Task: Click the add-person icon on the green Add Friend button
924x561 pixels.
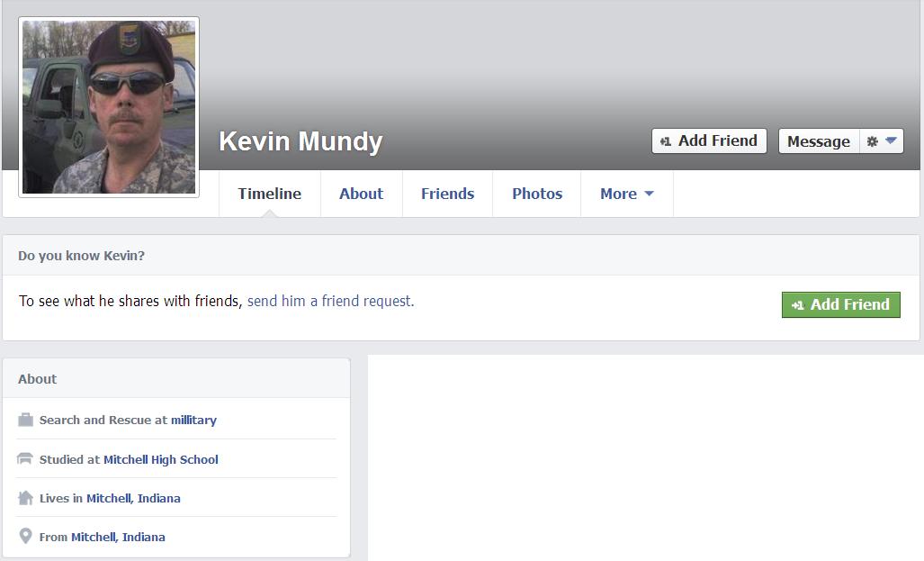Action: click(797, 305)
